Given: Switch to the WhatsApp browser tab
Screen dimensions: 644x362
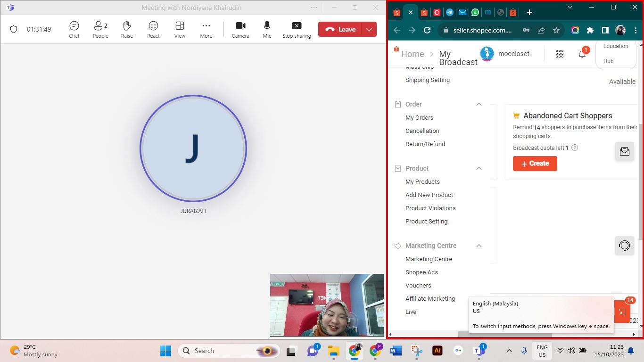Looking at the screenshot, I should tap(475, 13).
